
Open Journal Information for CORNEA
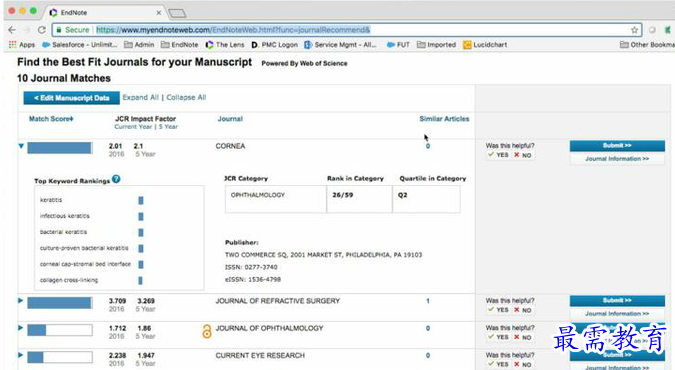pyautogui.click(x=617, y=159)
